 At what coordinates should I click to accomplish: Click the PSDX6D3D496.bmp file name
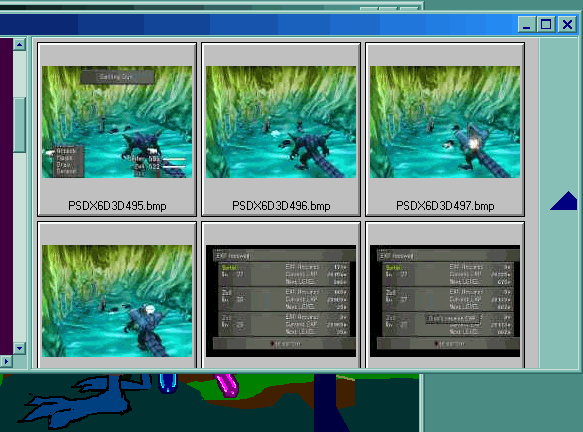coord(281,206)
